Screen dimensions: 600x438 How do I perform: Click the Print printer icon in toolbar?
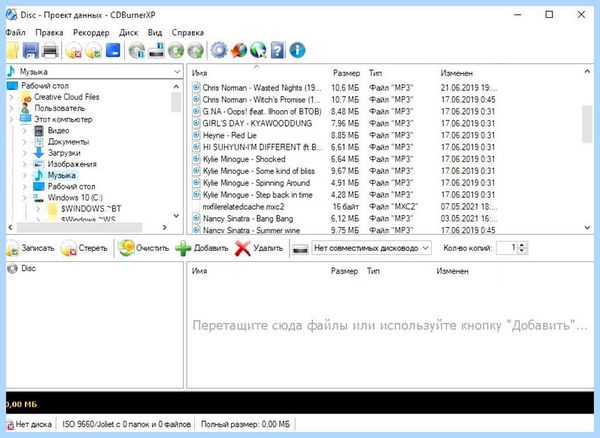point(50,50)
